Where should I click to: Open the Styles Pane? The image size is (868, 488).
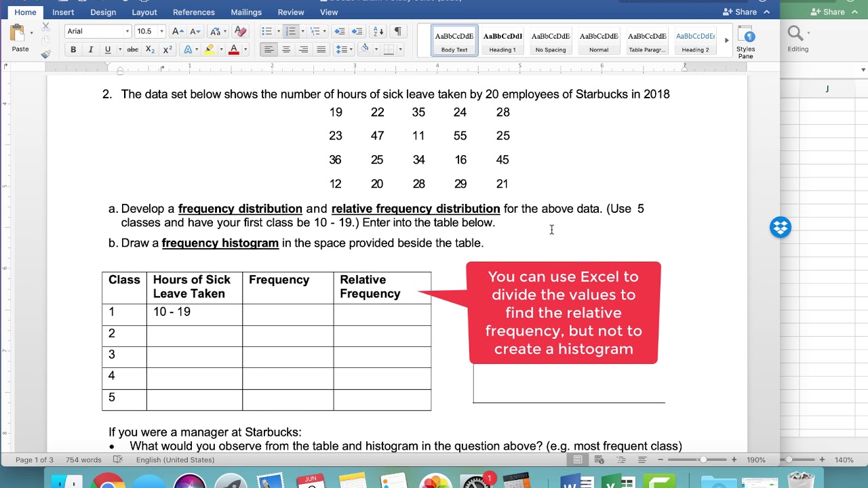click(746, 43)
